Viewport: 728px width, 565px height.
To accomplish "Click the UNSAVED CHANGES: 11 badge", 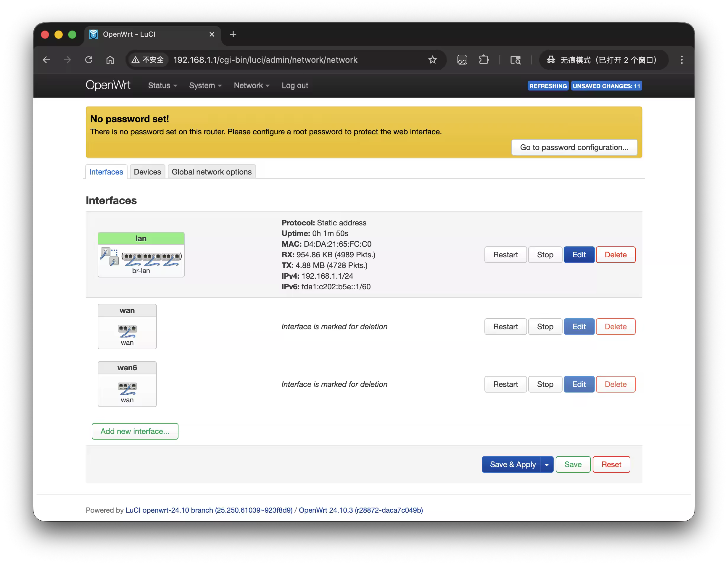I will coord(606,86).
